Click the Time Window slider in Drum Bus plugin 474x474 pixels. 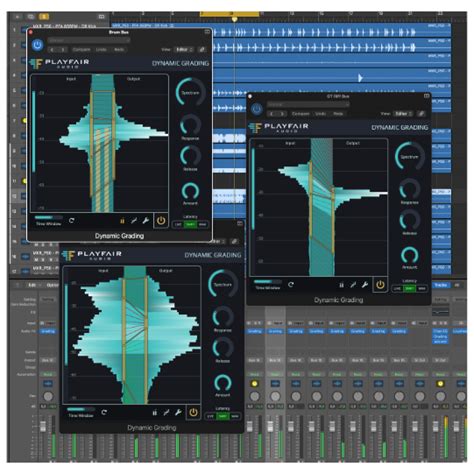[x=48, y=217]
